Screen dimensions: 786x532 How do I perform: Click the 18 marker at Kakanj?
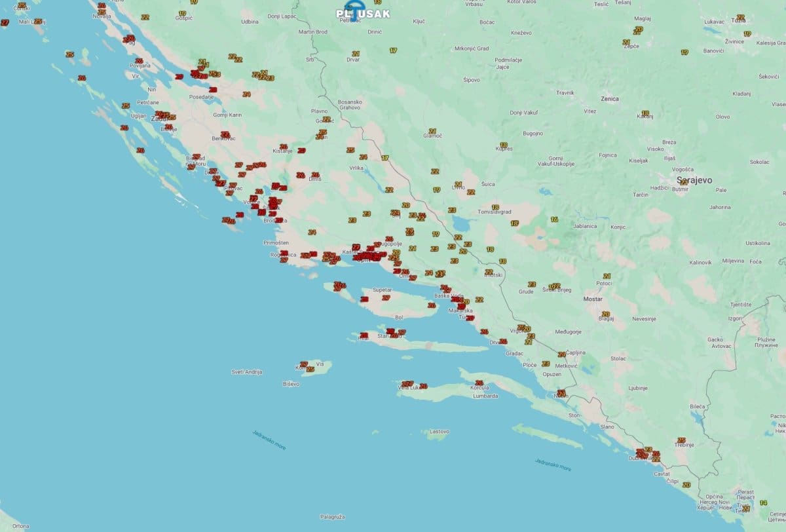(645, 113)
